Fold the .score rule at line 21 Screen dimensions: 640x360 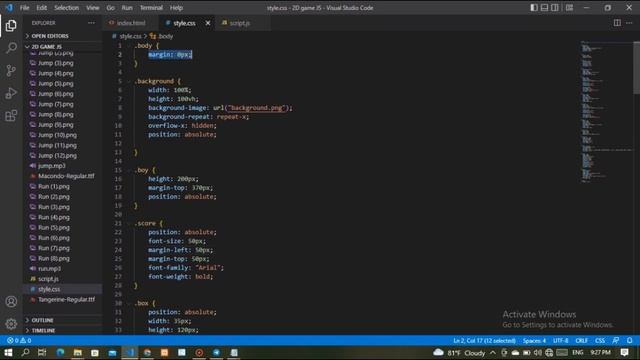point(129,223)
